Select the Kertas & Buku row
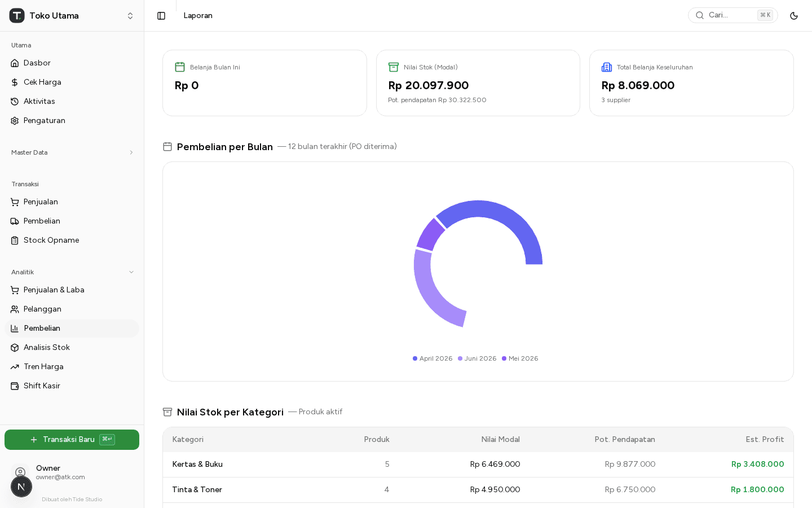Screen dimensions: 812x508 click(x=478, y=465)
